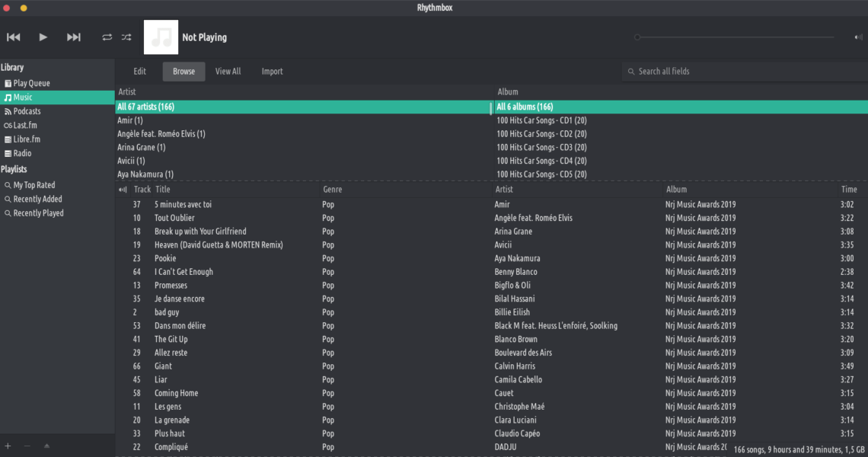Click the add playlist plus icon
This screenshot has width=868, height=457.
8,446
